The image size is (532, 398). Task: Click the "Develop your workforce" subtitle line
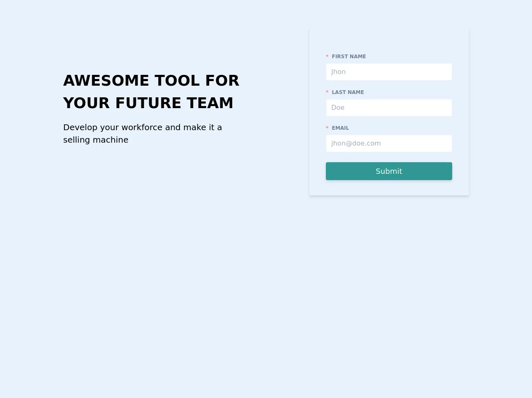(x=143, y=127)
